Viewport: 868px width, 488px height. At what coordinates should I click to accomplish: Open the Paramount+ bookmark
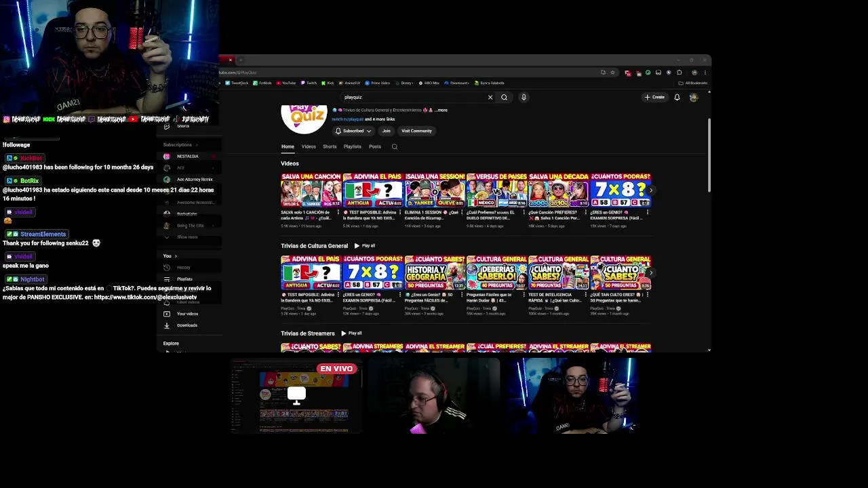tap(458, 83)
